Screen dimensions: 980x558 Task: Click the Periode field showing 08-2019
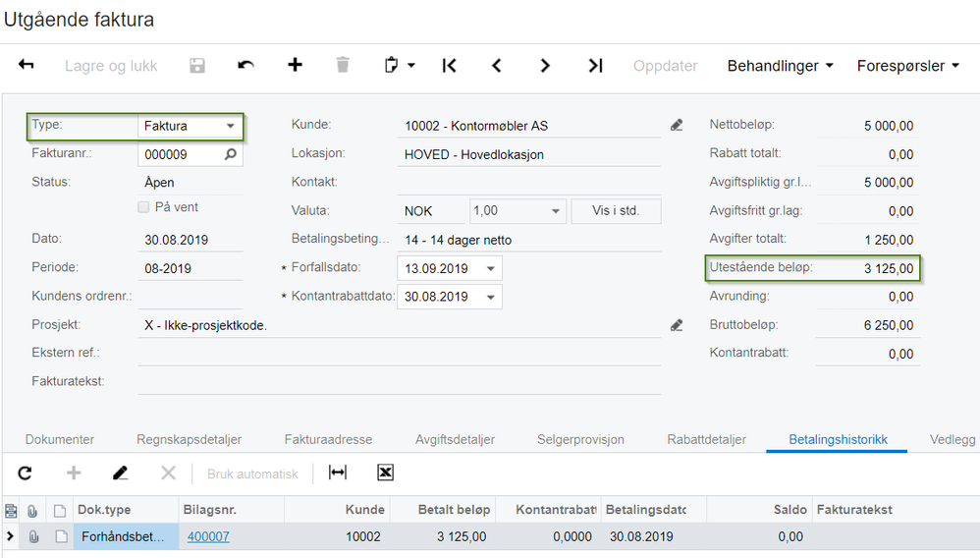pos(190,268)
